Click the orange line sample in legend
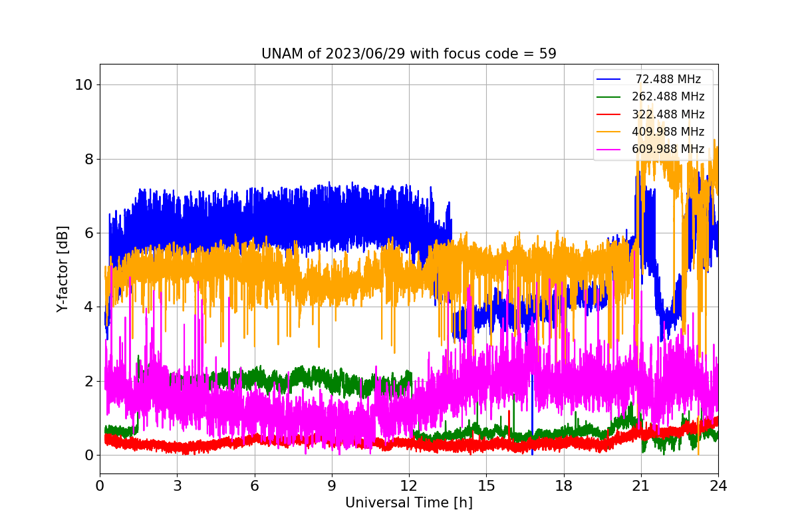Viewport: 798px width, 532px height. [x=609, y=132]
